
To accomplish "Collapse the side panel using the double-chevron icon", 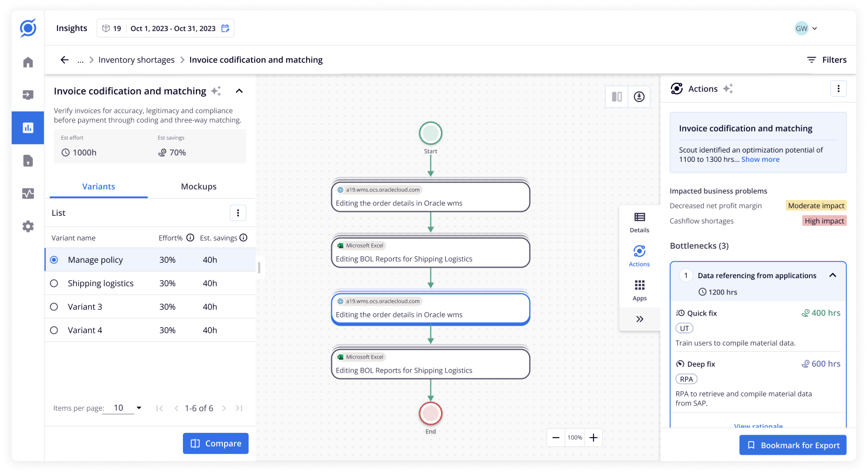I will tap(639, 319).
